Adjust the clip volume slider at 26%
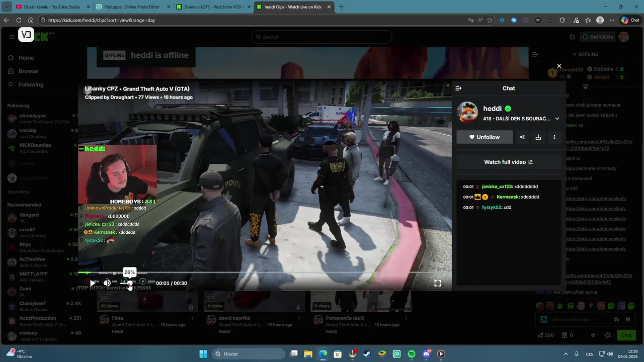 click(130, 283)
